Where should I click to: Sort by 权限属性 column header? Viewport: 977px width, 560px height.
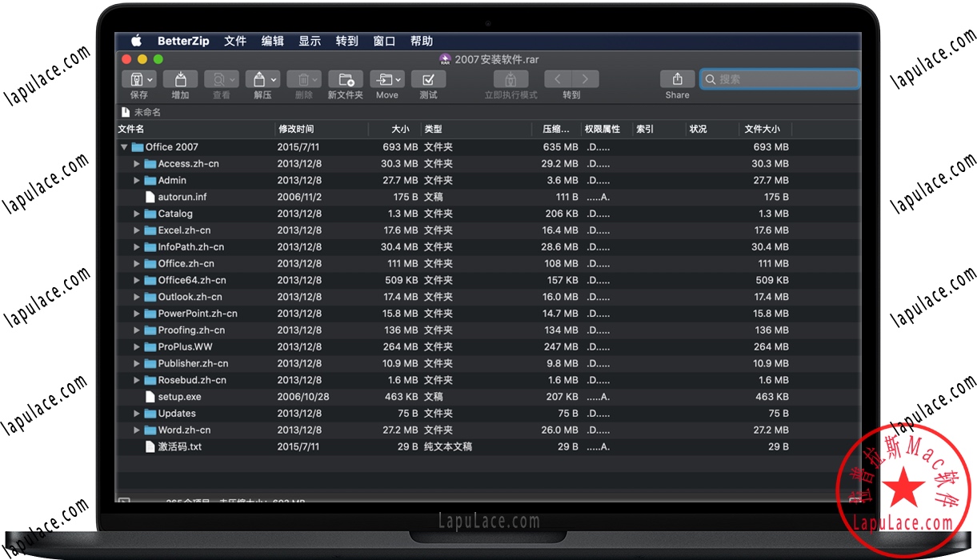(x=607, y=129)
